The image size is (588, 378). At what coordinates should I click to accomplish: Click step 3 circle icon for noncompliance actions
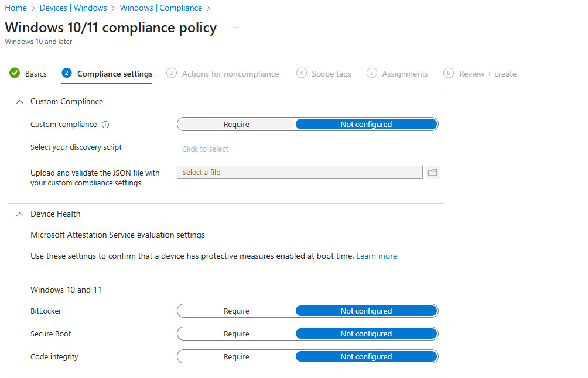172,73
